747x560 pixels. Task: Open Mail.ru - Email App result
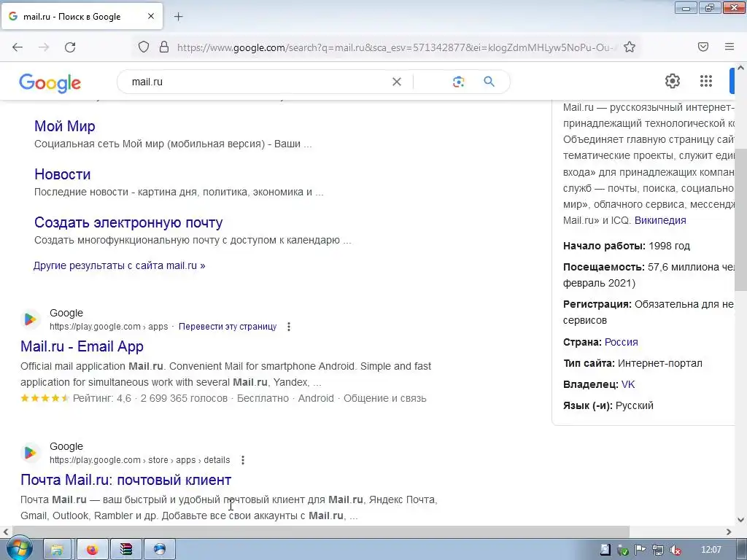click(x=82, y=346)
